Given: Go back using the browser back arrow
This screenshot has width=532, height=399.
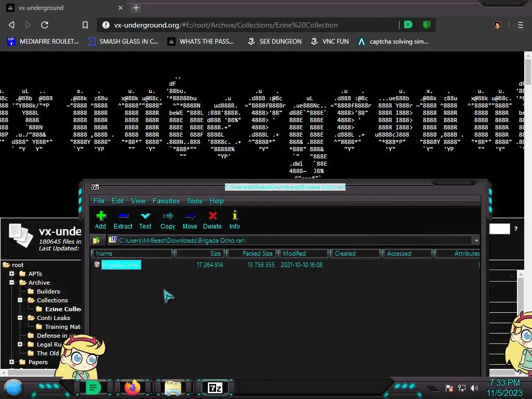Looking at the screenshot, I should 11,25.
